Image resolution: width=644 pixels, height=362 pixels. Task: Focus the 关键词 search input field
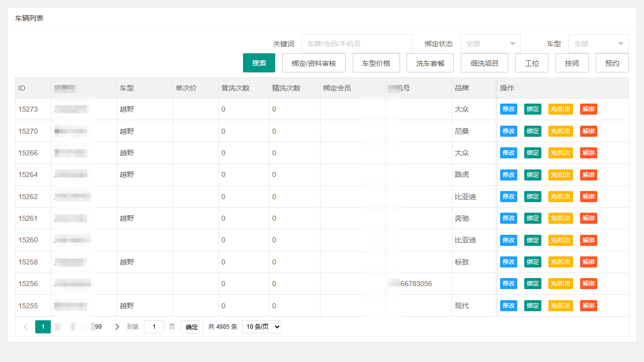[357, 44]
